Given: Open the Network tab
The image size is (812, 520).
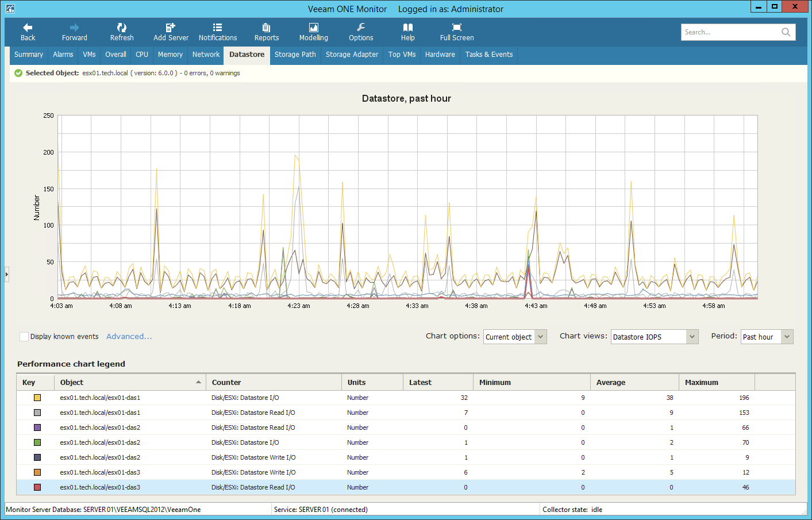Looking at the screenshot, I should click(206, 55).
